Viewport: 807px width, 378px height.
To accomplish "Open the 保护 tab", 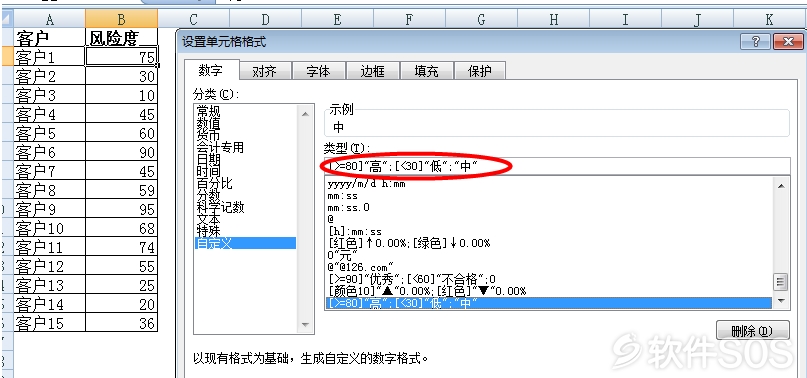I will point(480,71).
